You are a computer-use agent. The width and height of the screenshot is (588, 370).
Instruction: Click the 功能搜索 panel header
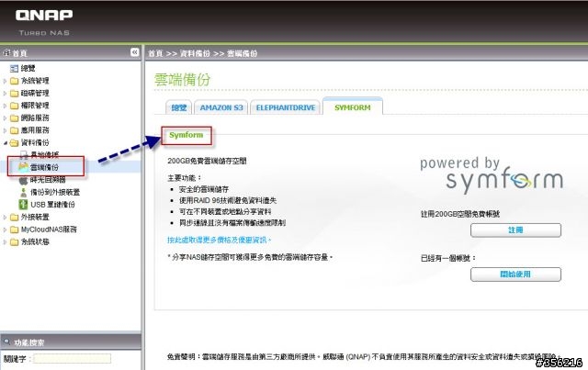[x=71, y=342]
